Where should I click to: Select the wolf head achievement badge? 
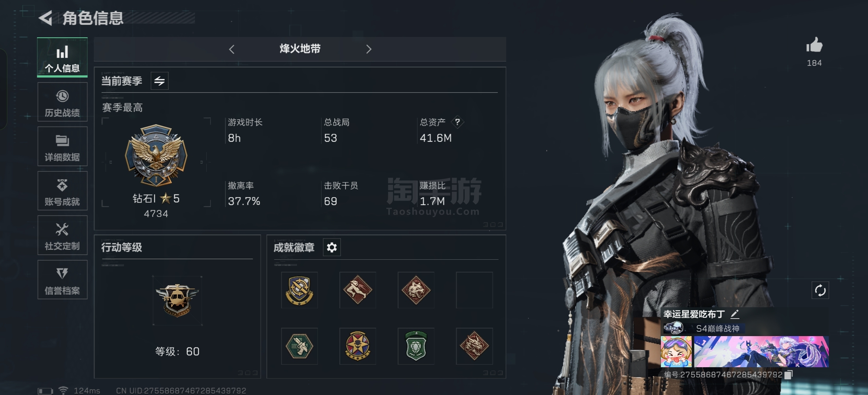(x=416, y=290)
